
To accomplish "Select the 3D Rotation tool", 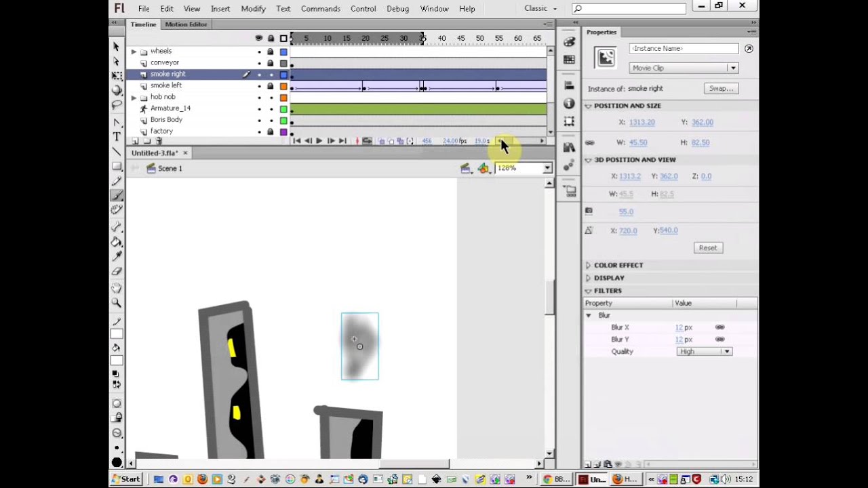I will [117, 91].
